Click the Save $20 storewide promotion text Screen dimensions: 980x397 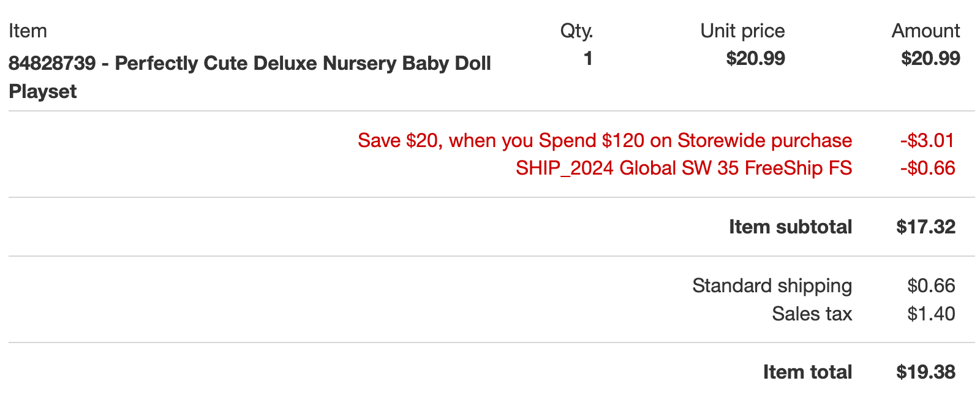pos(605,141)
